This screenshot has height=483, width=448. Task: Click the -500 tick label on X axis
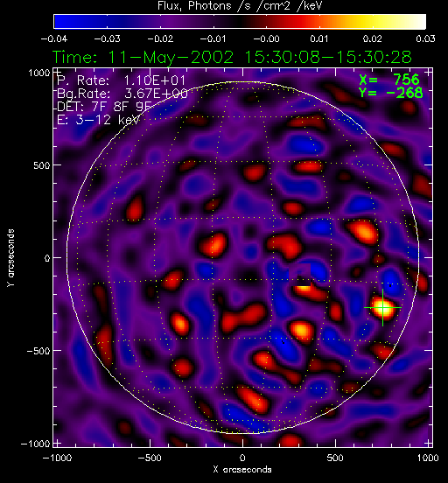pos(150,458)
